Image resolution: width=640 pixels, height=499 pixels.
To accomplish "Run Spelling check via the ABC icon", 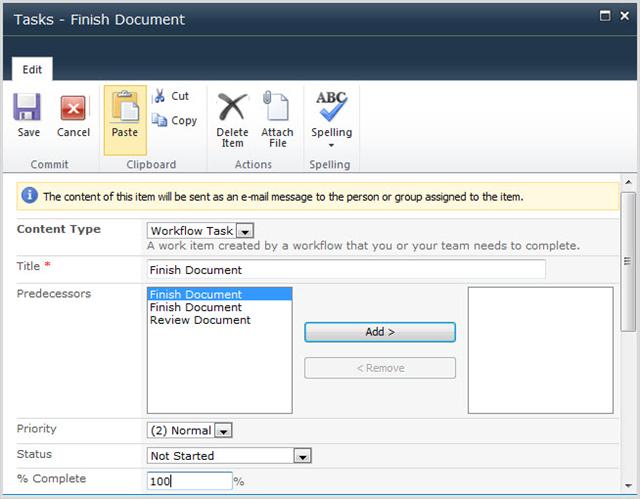I will coord(331,106).
